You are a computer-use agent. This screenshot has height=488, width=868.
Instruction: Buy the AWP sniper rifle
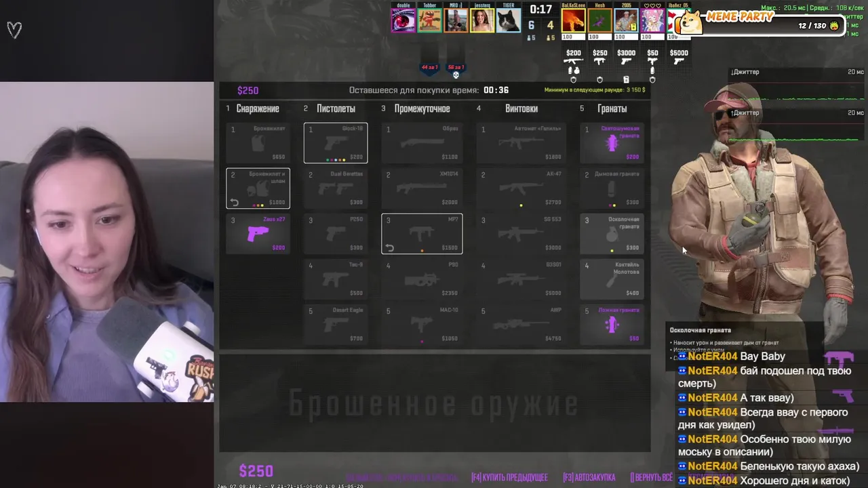pos(521,325)
